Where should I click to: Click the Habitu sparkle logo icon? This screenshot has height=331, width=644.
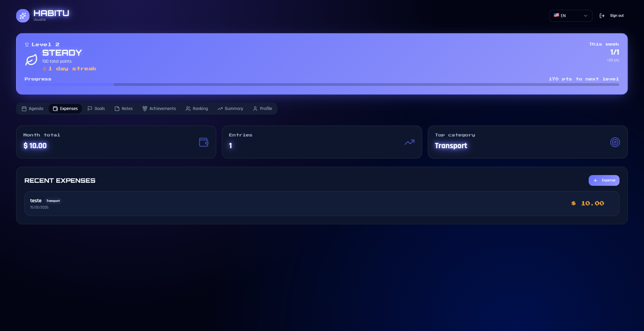[23, 16]
